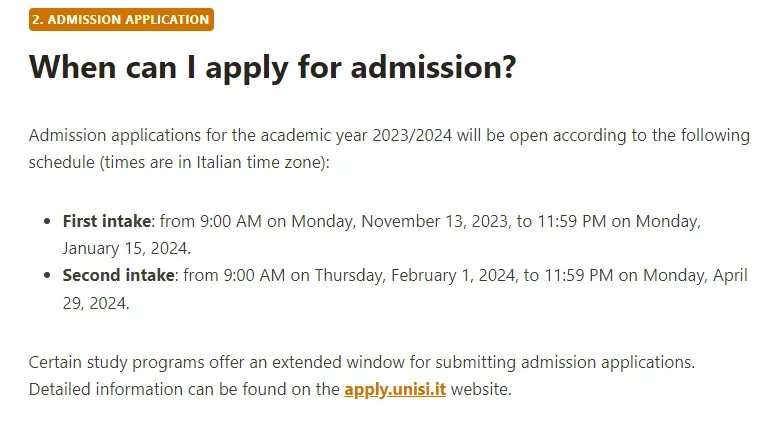Click the text 'January 15, 2024.'

(x=126, y=248)
